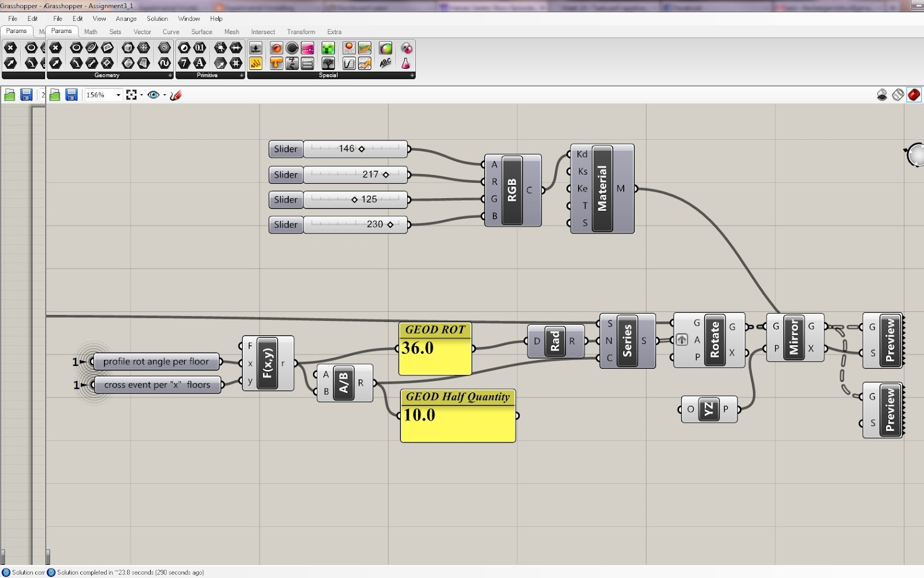Enable wireframe preview mode

pyautogui.click(x=897, y=95)
